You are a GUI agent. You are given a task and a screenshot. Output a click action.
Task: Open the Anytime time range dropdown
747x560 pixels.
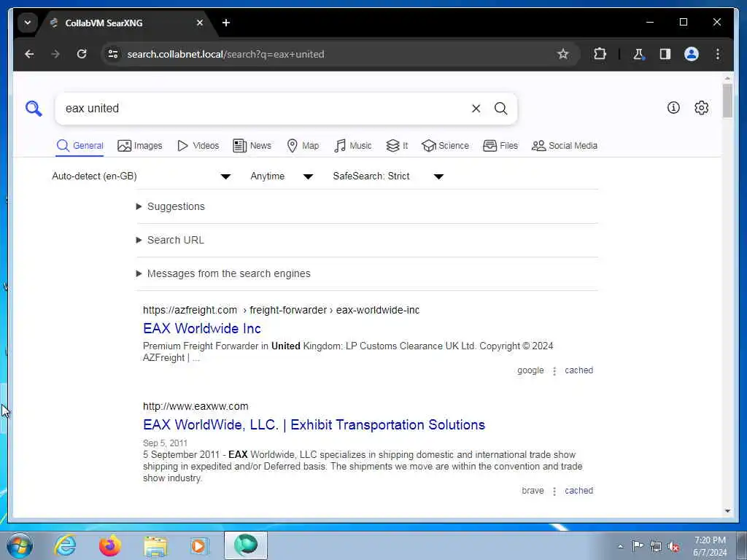click(x=282, y=176)
